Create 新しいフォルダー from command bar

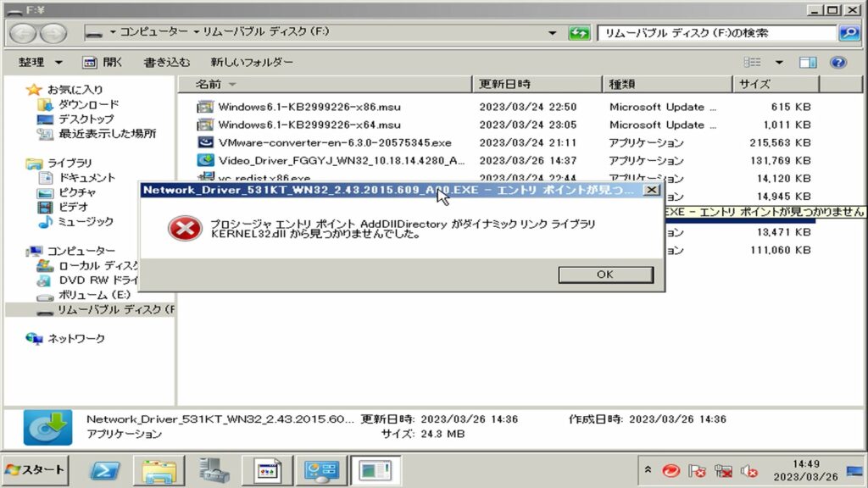(251, 63)
